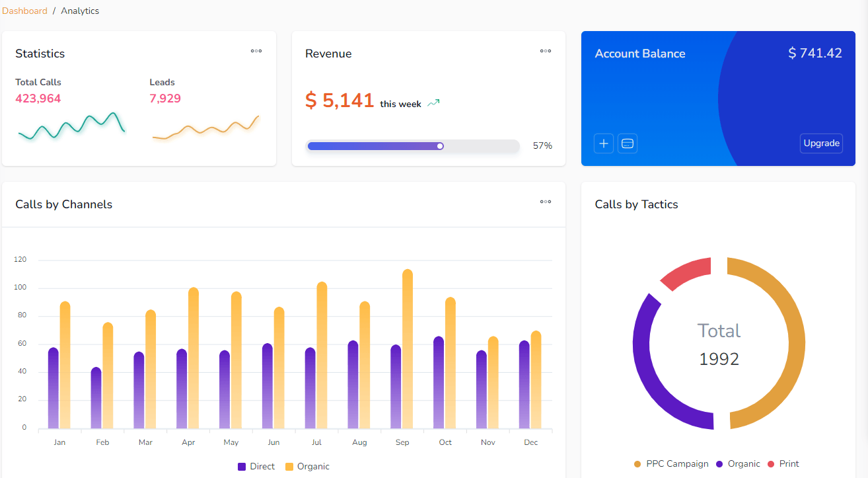
Task: Click the Aug axis label
Action: [x=359, y=442]
